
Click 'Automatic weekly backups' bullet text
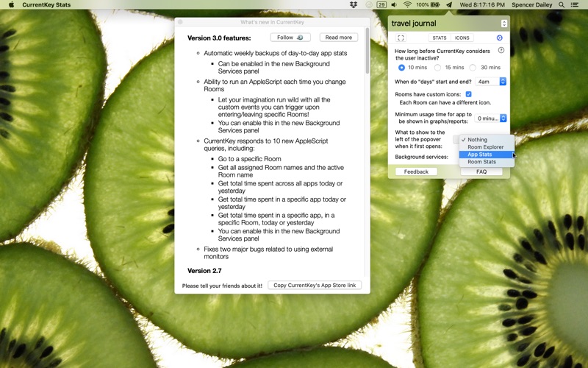click(275, 53)
